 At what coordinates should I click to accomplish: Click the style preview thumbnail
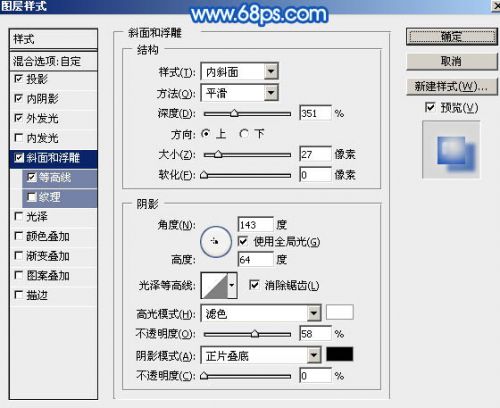pyautogui.click(x=451, y=150)
